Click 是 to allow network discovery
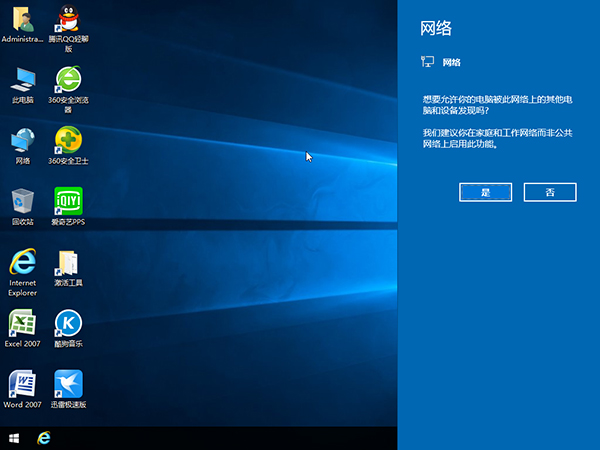600x450 pixels. pyautogui.click(x=486, y=192)
